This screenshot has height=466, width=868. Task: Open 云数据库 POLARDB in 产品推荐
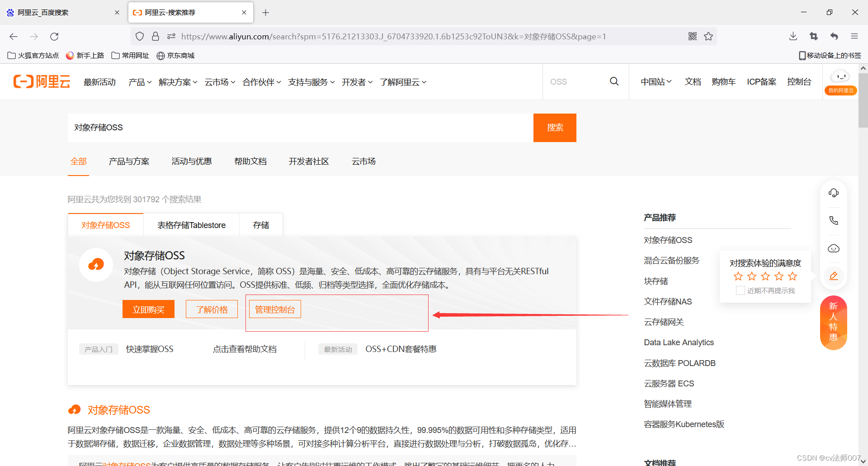tap(679, 363)
